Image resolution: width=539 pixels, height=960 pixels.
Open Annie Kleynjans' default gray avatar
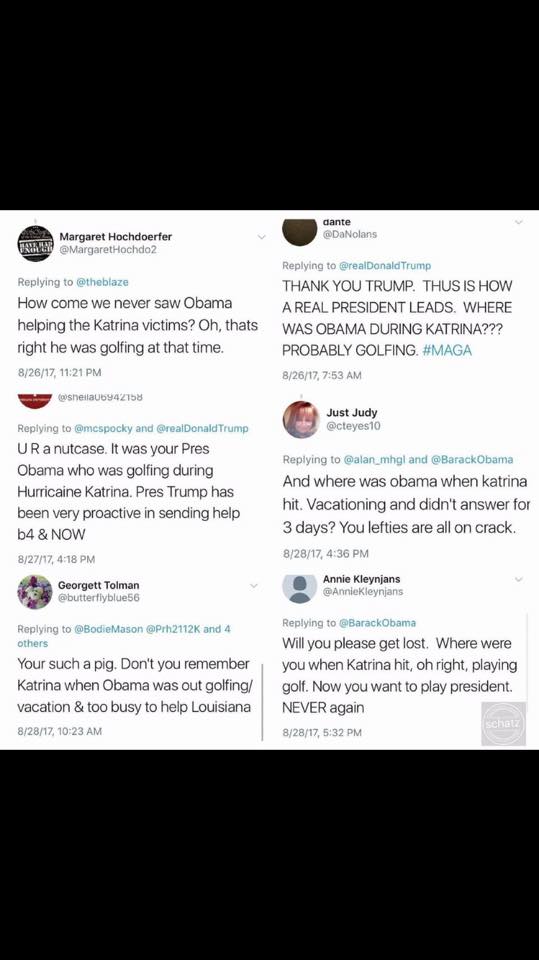(300, 586)
